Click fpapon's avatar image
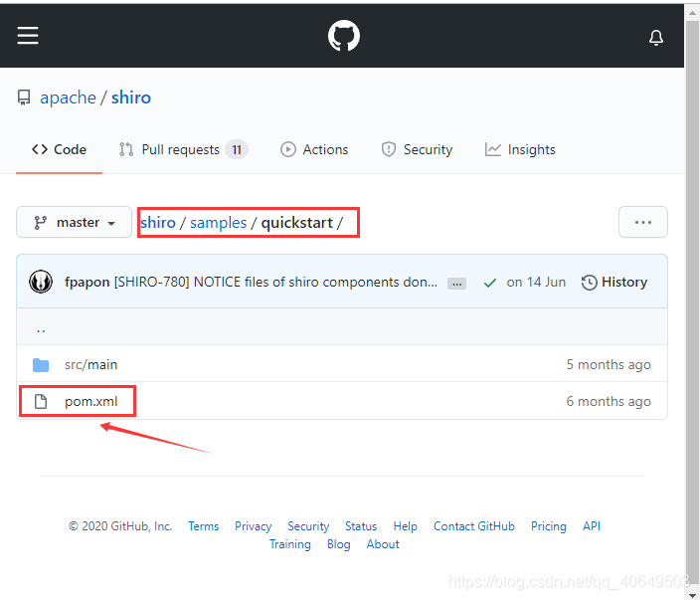 pyautogui.click(x=41, y=282)
